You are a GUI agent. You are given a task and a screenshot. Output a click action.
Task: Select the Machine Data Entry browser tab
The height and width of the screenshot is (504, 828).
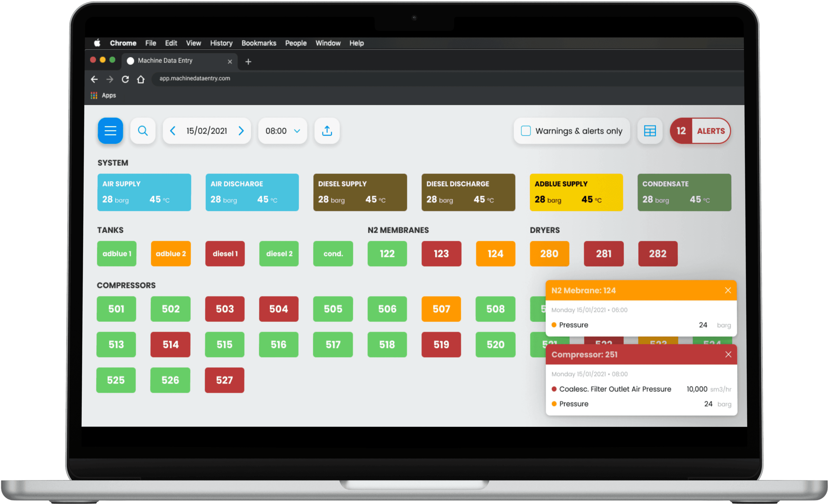(x=165, y=60)
